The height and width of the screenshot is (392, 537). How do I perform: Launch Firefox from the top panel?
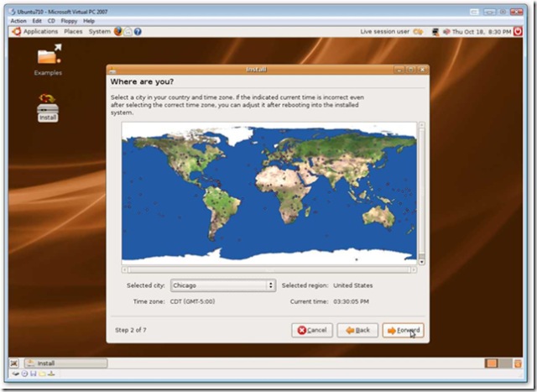click(118, 31)
